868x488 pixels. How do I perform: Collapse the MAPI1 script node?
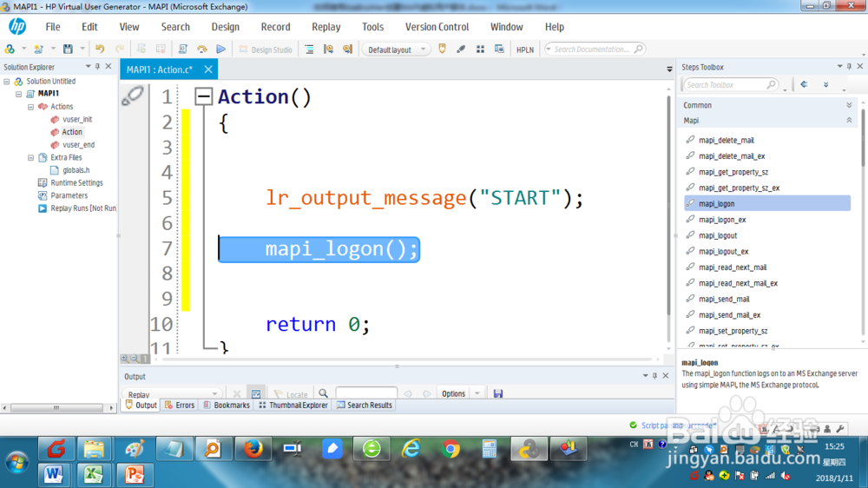pyautogui.click(x=19, y=94)
